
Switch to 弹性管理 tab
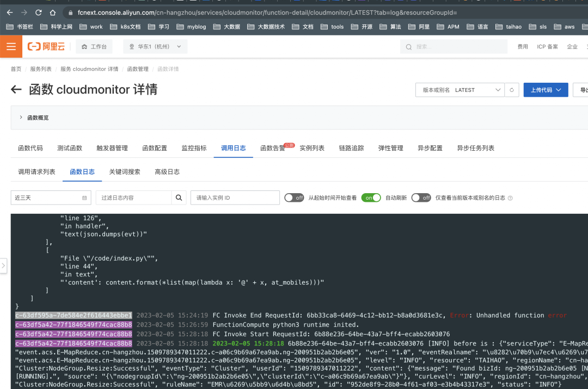pos(391,148)
